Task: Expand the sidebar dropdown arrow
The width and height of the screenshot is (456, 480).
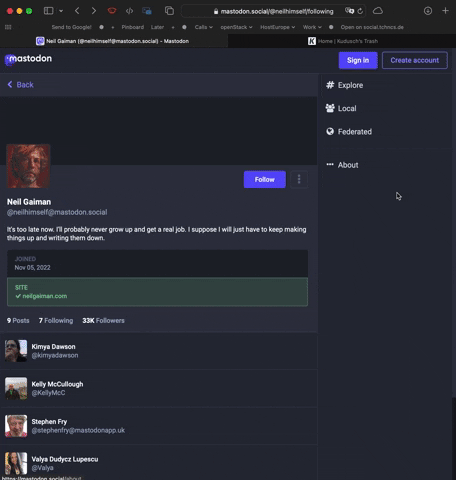Action: point(61,11)
